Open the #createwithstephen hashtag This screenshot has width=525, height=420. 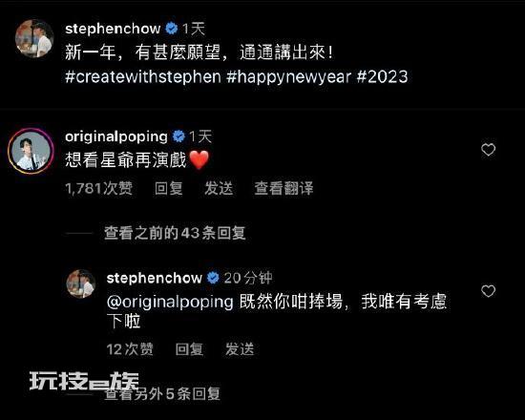pyautogui.click(x=143, y=76)
